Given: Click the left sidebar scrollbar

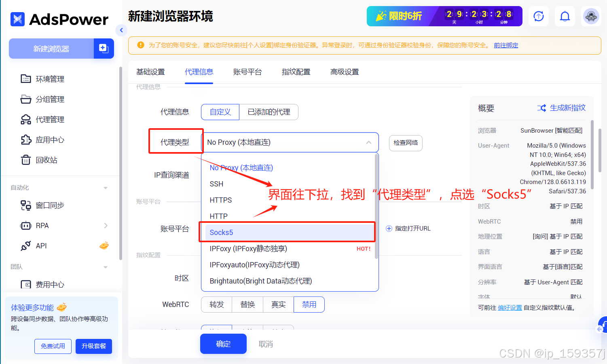Looking at the screenshot, I should coord(121,164).
